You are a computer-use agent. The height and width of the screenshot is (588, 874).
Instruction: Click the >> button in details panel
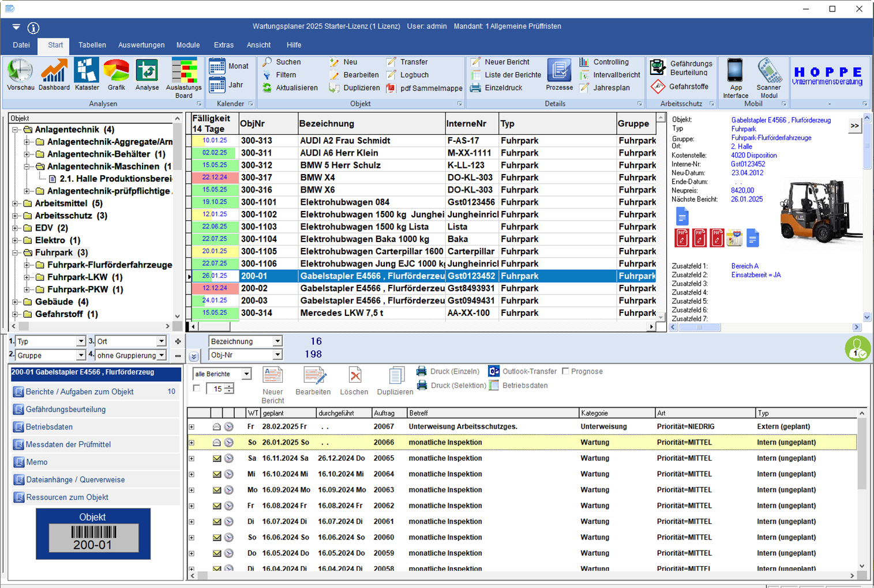pos(854,126)
